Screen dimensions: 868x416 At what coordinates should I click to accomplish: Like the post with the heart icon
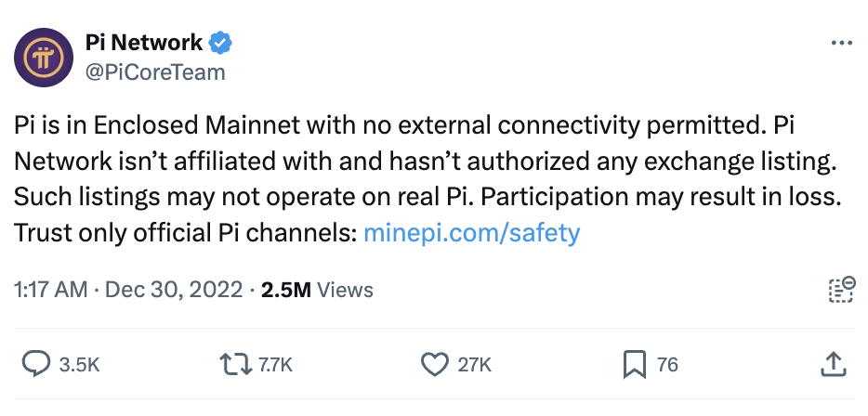(435, 364)
